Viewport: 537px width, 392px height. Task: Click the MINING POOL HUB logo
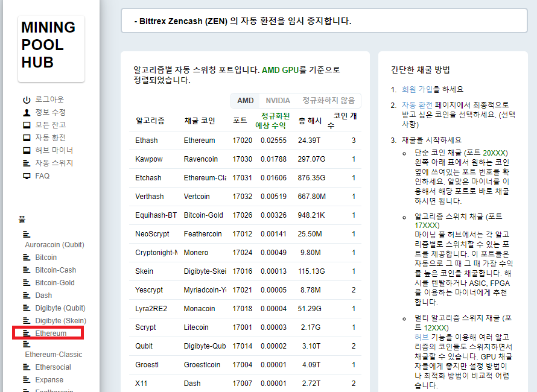click(x=51, y=48)
